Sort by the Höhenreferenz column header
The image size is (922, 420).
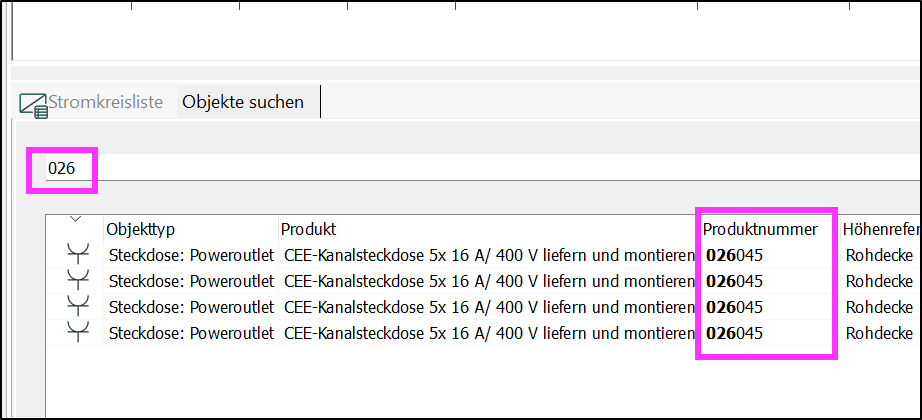click(x=883, y=229)
